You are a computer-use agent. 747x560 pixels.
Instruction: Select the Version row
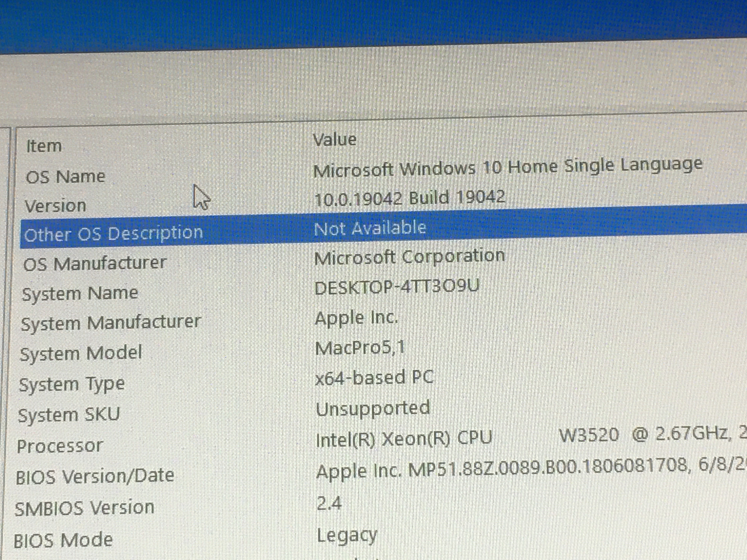56,206
